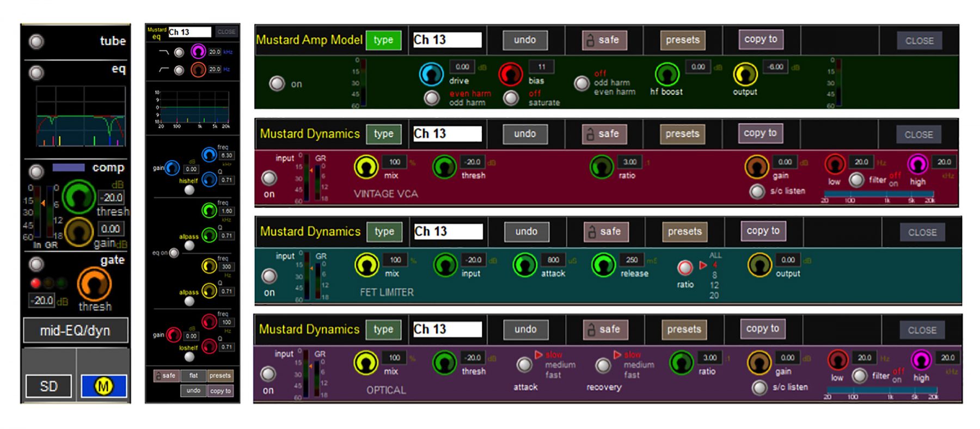This screenshot has height=429, width=980.
Task: Open the type selector in VINTAGE VCA panel
Action: [384, 134]
